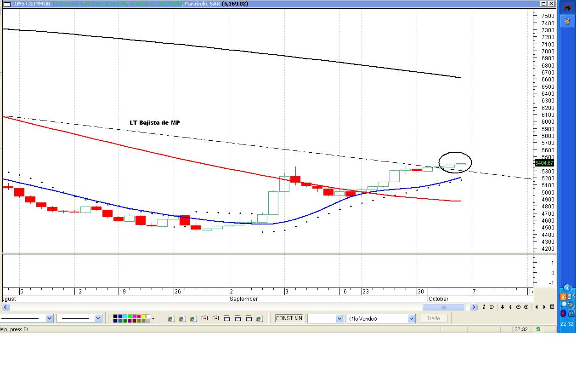Screen dimensions: 588x368
Task: Click the Bluetooth system tray icon
Action: 563,313
